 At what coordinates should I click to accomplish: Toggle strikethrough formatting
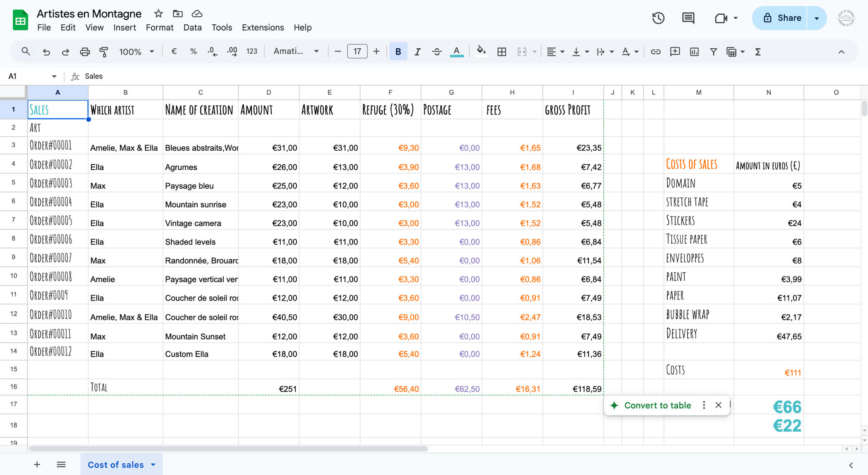(x=437, y=52)
